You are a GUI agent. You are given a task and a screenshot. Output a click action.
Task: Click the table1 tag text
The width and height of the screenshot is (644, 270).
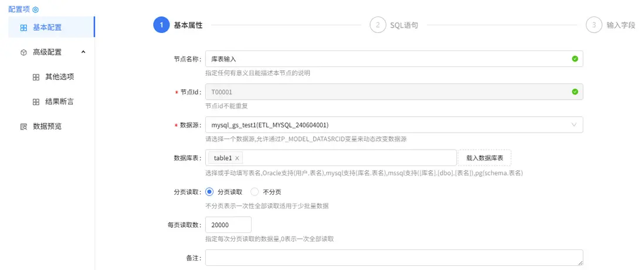223,158
